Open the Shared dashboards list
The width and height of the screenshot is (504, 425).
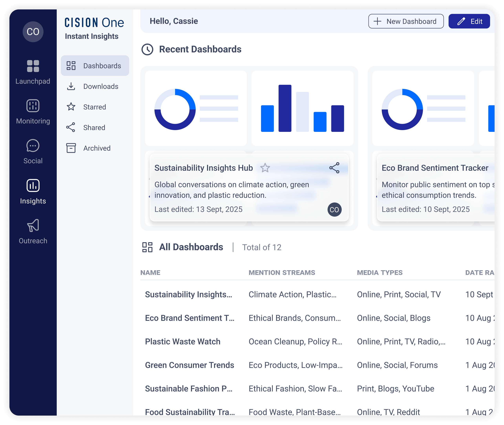pos(95,128)
